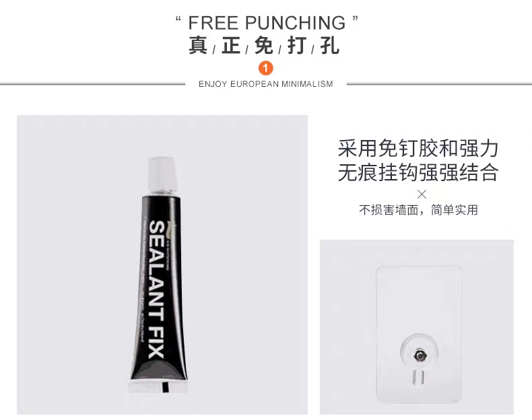
Task: Click the 不损害墙面，简单实用 caption
Action: point(418,210)
